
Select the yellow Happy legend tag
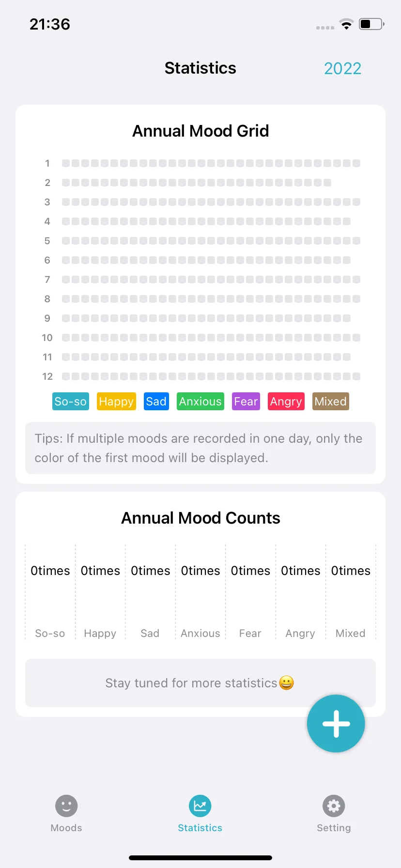point(116,402)
